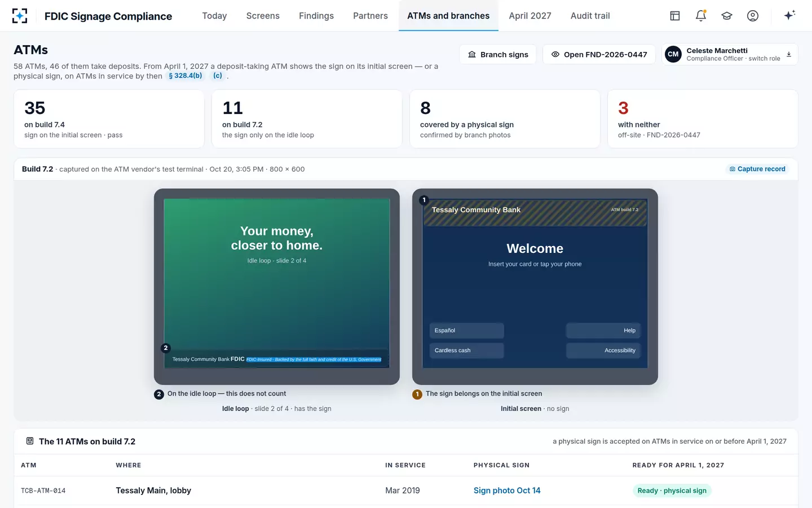812x508 pixels.
Task: Click 'Tessaly Main, lobby' in the table
Action: click(x=153, y=491)
